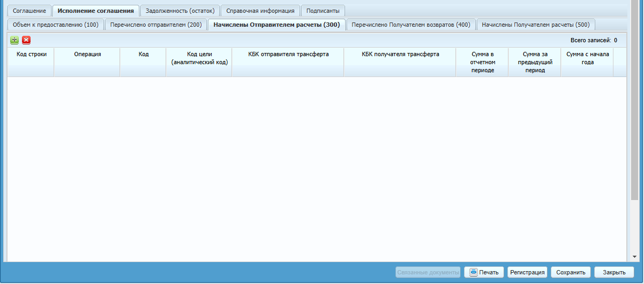This screenshot has width=644, height=284.
Task: Click the red delete row icon
Action: point(26,40)
